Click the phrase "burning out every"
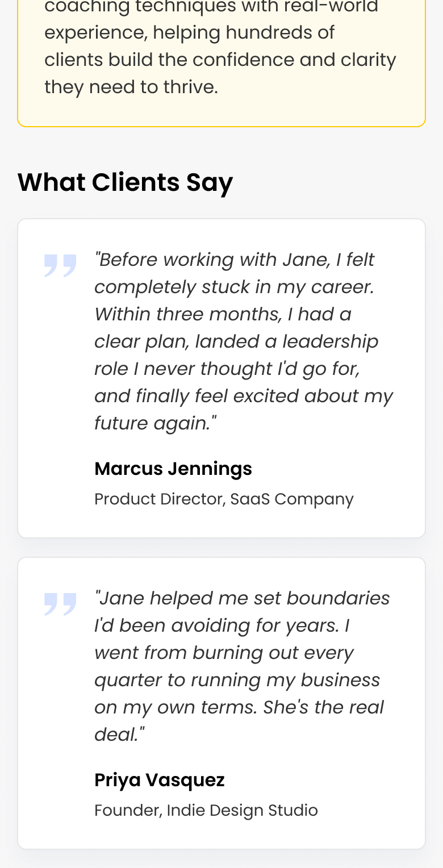 coord(273,653)
